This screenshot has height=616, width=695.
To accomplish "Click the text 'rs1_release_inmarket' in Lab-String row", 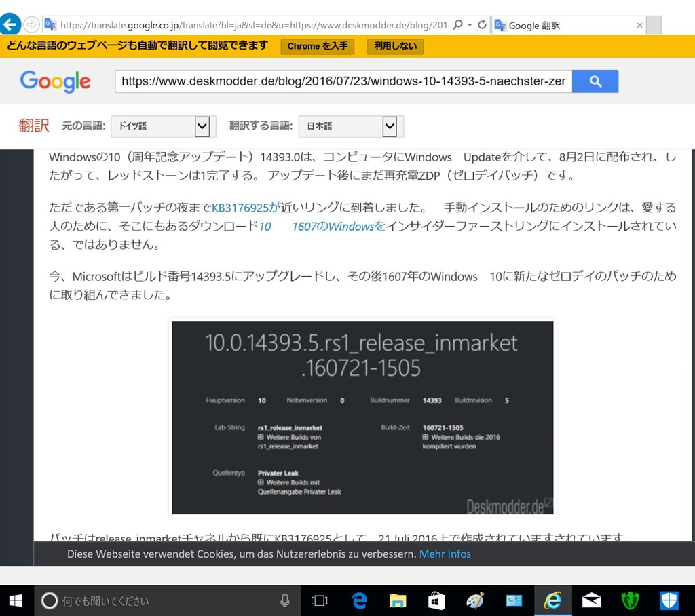I will click(x=290, y=427).
